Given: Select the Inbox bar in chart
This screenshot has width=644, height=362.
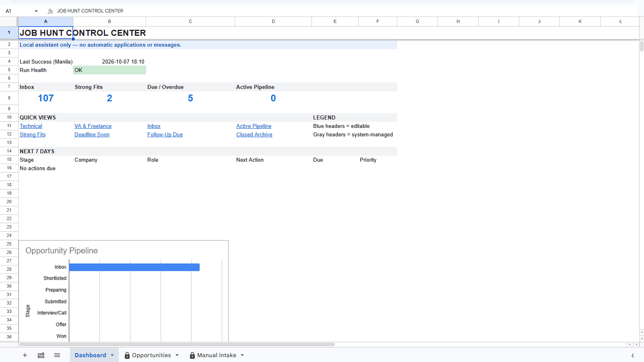Looking at the screenshot, I should [134, 267].
